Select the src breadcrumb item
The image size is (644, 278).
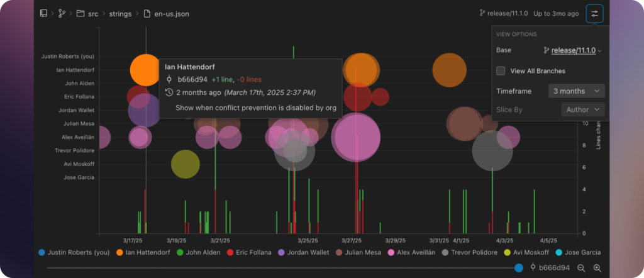coord(93,14)
